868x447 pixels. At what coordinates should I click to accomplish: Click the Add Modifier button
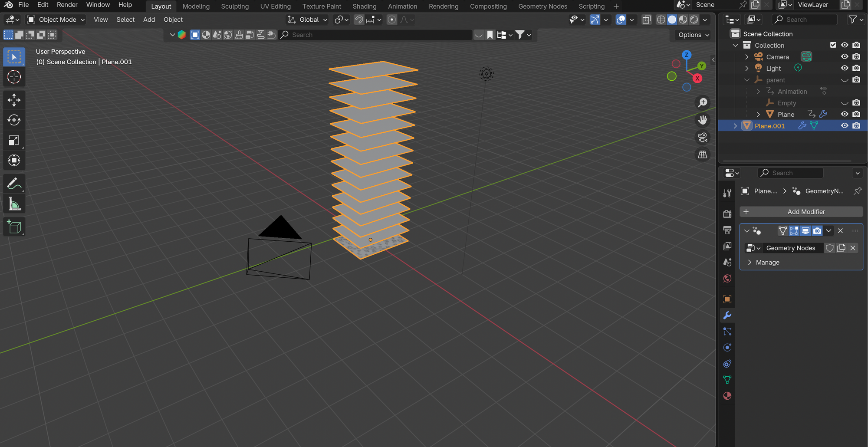point(801,212)
